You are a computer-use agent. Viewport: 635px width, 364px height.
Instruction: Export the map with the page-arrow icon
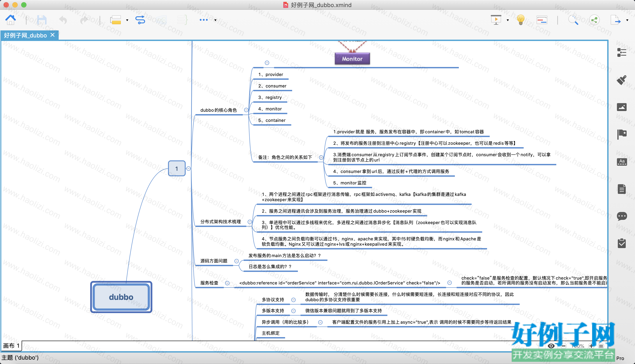[x=616, y=20]
